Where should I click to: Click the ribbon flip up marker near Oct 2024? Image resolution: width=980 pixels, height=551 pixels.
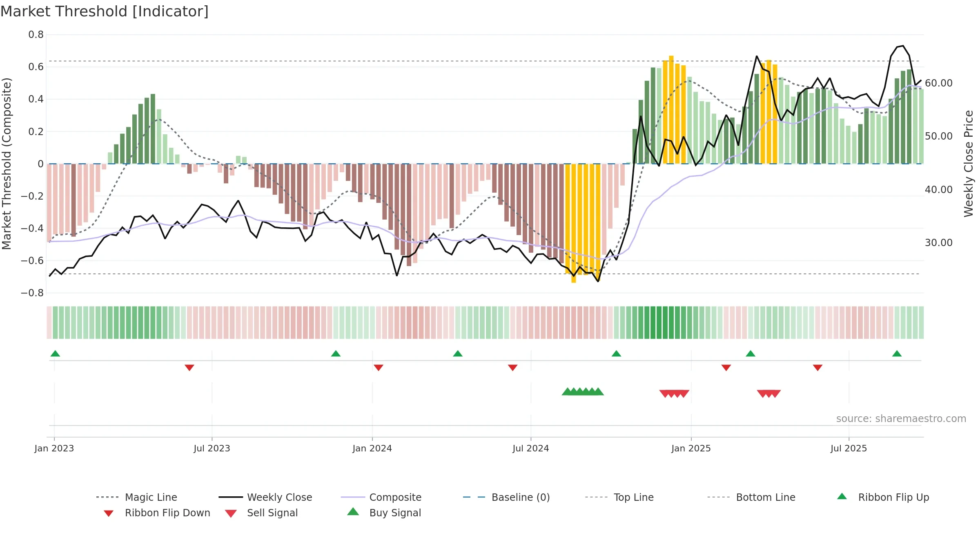pyautogui.click(x=616, y=353)
